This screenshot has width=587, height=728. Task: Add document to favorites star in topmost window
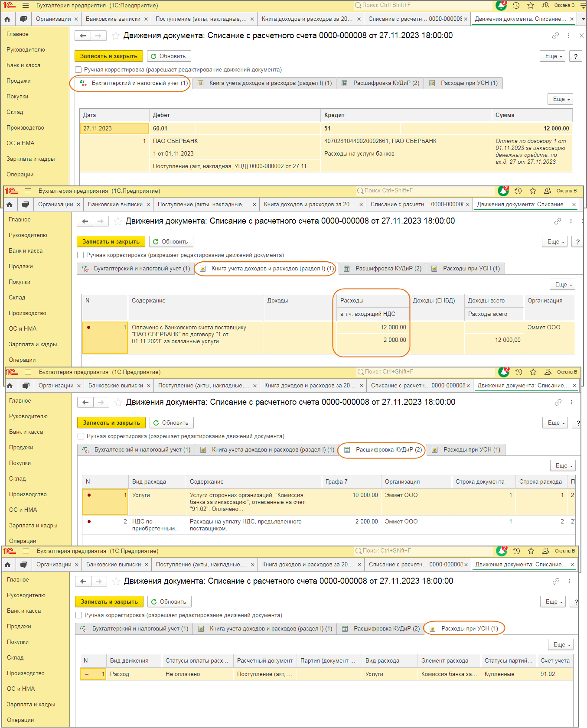116,36
